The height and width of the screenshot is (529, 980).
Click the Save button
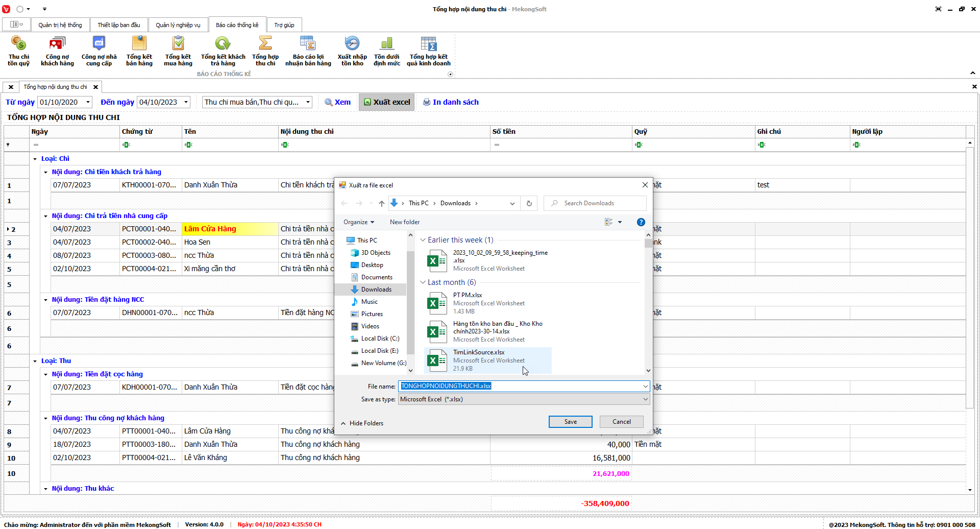click(570, 422)
